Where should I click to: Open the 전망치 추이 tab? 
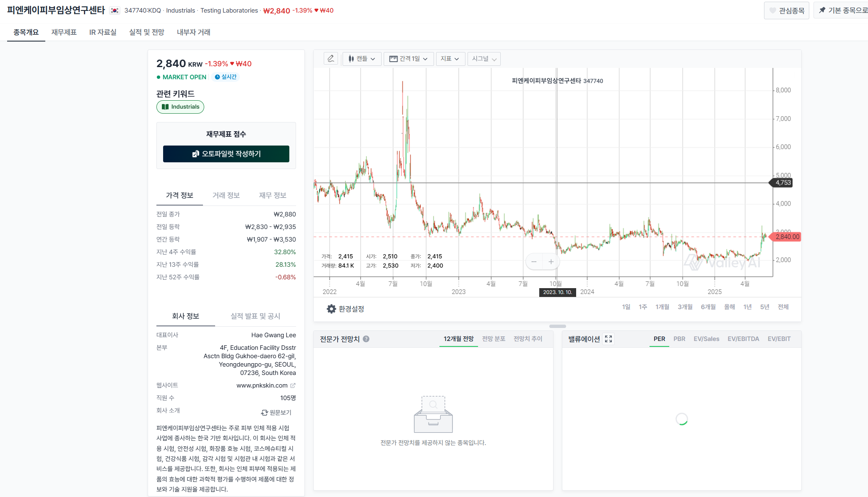coord(528,339)
